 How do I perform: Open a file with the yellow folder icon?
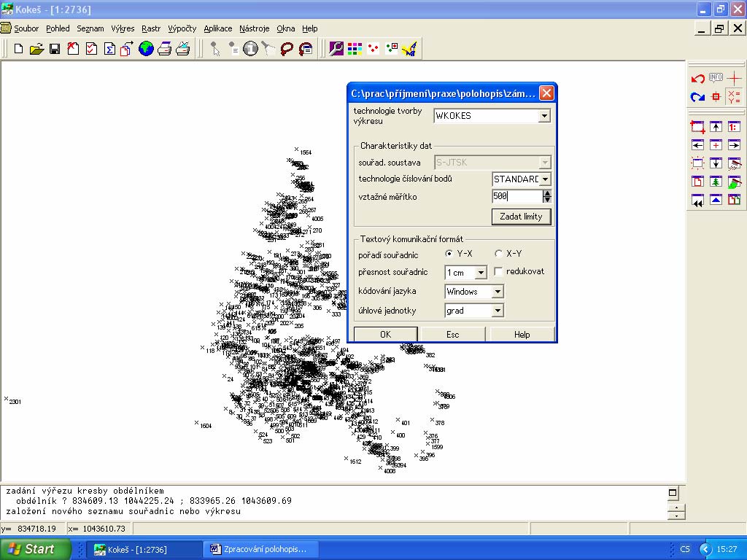tap(36, 49)
